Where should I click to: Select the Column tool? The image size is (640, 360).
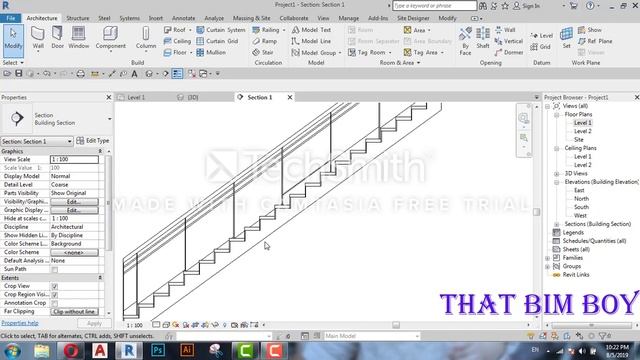146,38
